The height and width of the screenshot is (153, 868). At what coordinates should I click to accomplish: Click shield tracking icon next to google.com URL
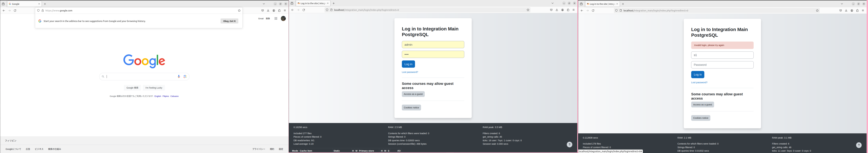click(x=38, y=10)
